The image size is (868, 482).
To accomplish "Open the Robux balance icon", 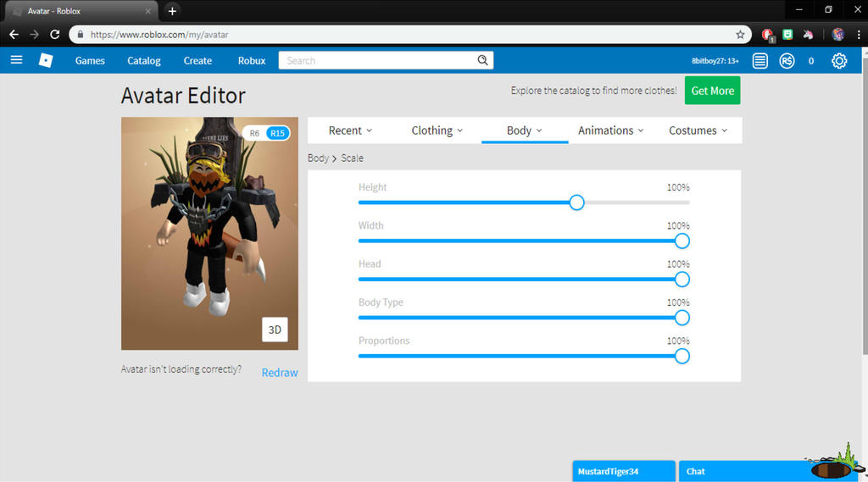I will tap(787, 61).
